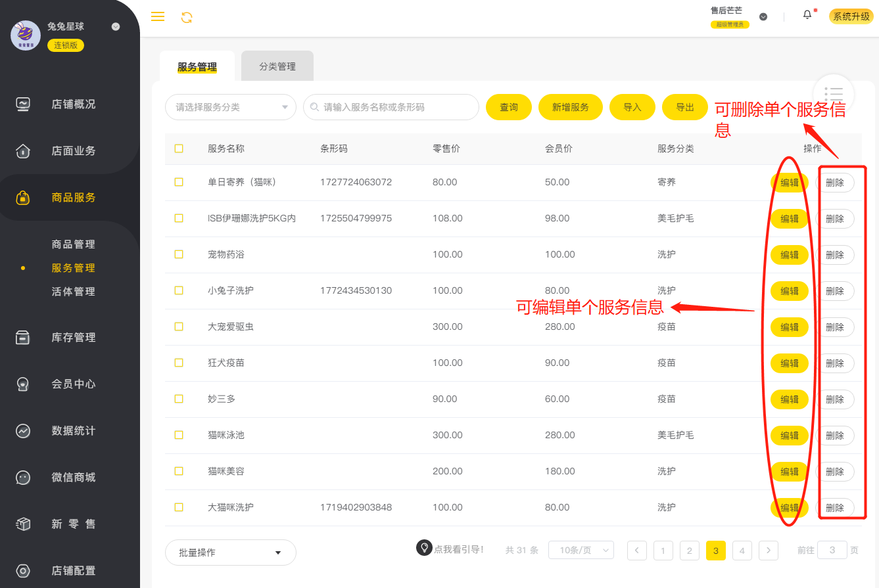Image resolution: width=879 pixels, height=588 pixels.
Task: Click the orange refresh icon
Action: click(x=187, y=18)
